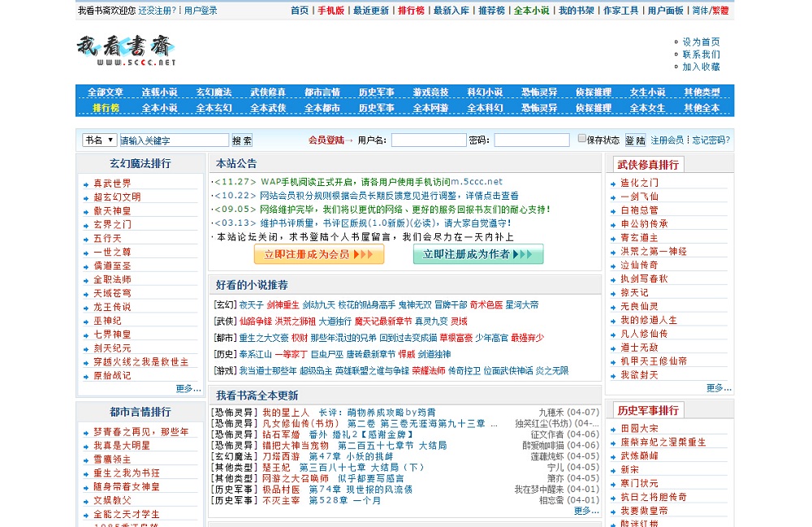Click the 用户名 username input field
Viewport: 812px width, 527px height.
pos(429,140)
